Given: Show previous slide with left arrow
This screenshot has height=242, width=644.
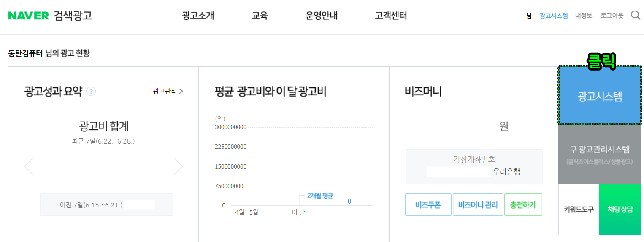Looking at the screenshot, I should pos(29,166).
